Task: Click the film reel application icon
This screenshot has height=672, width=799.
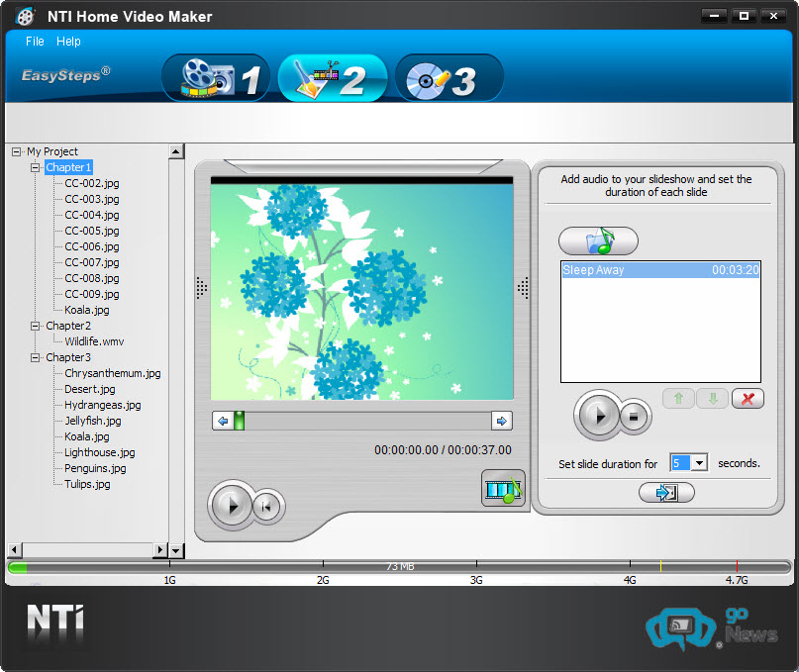Action: coord(25,16)
